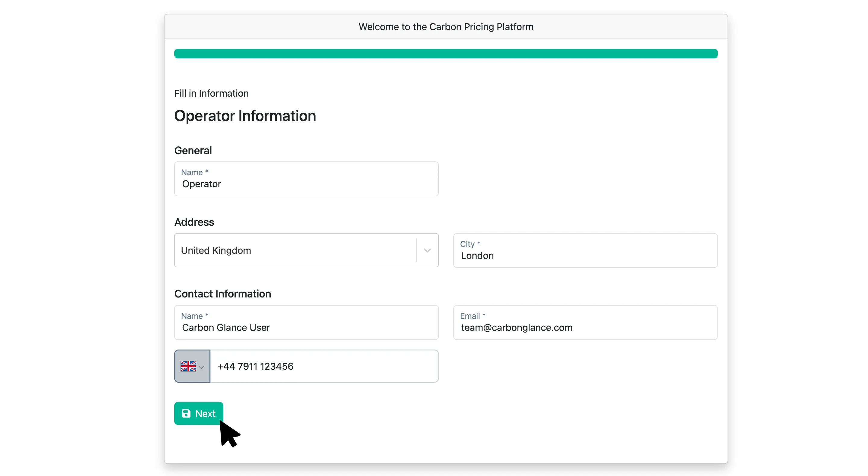Click the 'Address' section heading
The height and width of the screenshot is (476, 868).
[194, 222]
